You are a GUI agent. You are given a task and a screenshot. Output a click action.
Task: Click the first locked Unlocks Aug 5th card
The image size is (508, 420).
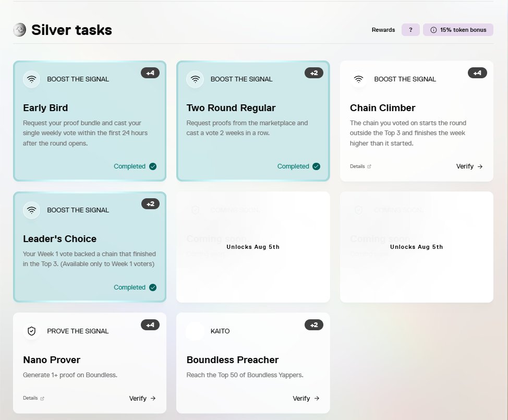point(253,247)
